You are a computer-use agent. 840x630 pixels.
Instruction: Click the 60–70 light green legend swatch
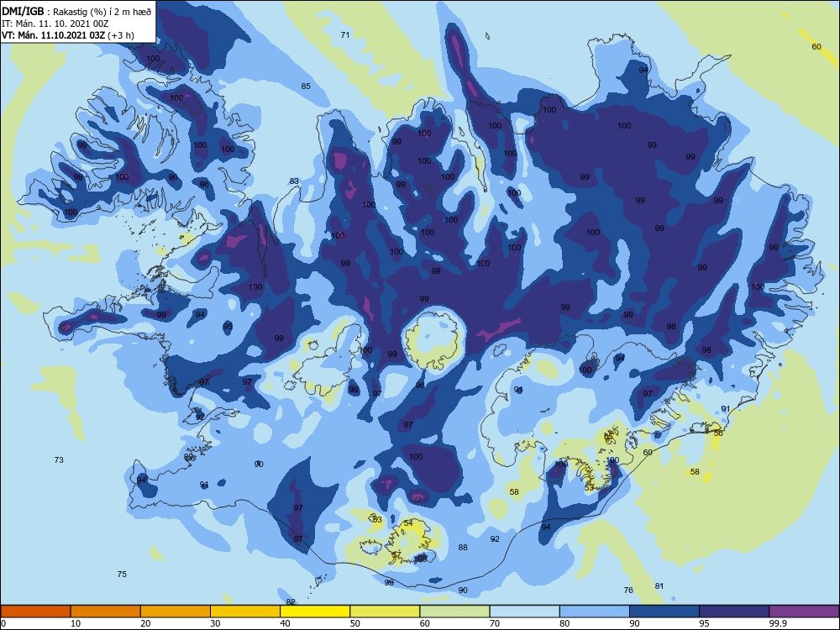click(454, 612)
